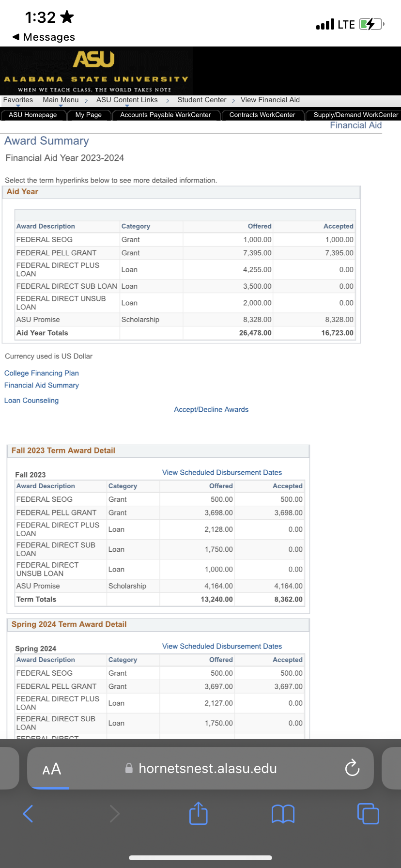Switch to ASU Homepage tab

[x=33, y=115]
